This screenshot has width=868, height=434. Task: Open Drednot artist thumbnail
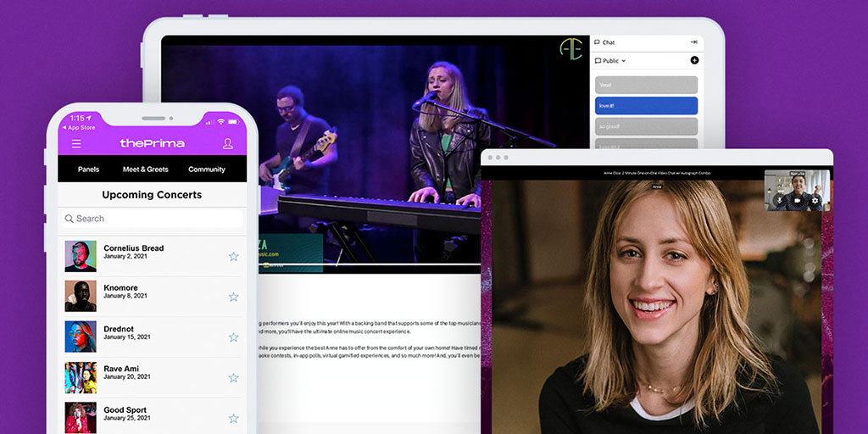point(81,337)
